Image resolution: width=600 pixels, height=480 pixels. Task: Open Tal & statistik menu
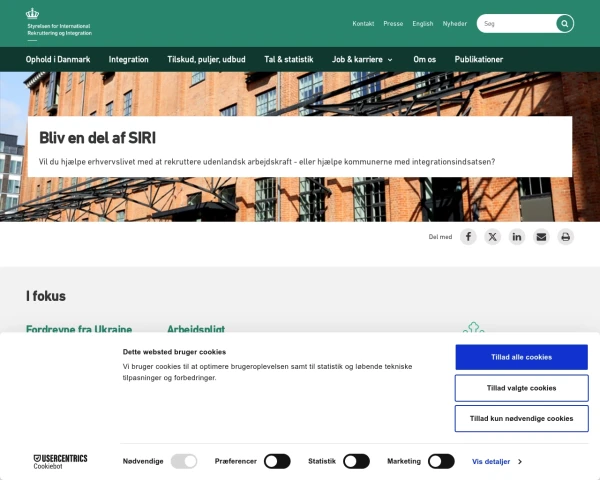[289, 59]
